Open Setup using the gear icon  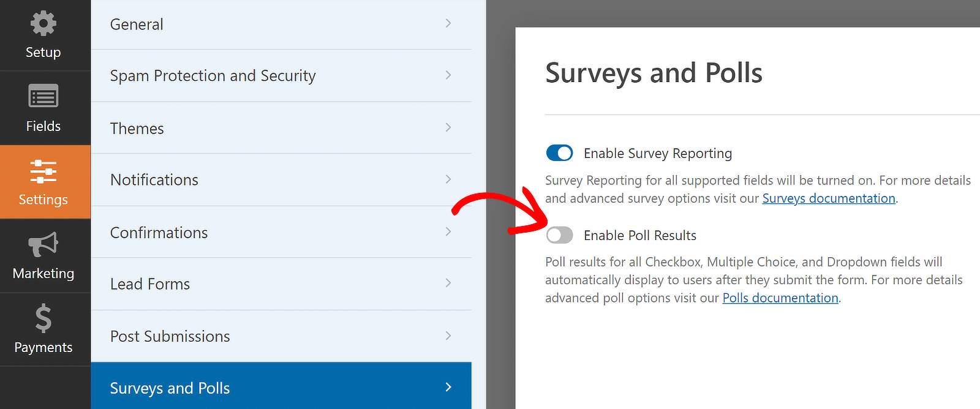[43, 23]
